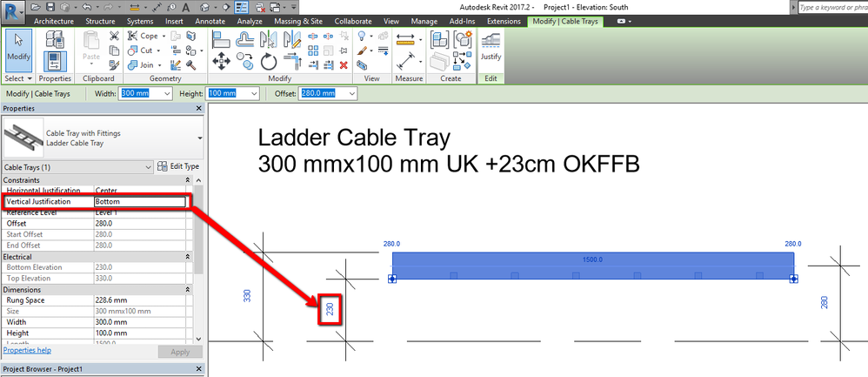The width and height of the screenshot is (868, 377).
Task: Click the Pin icon in Modify panel
Action: coord(344,50)
